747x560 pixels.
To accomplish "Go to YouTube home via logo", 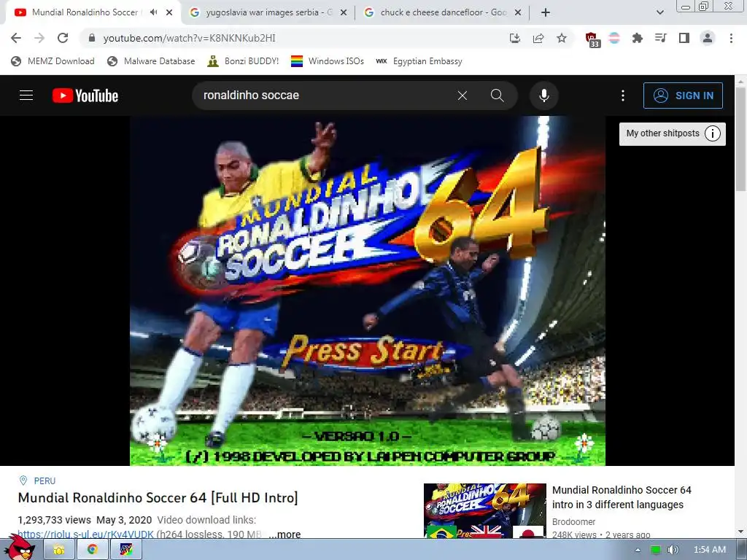I will [85, 96].
